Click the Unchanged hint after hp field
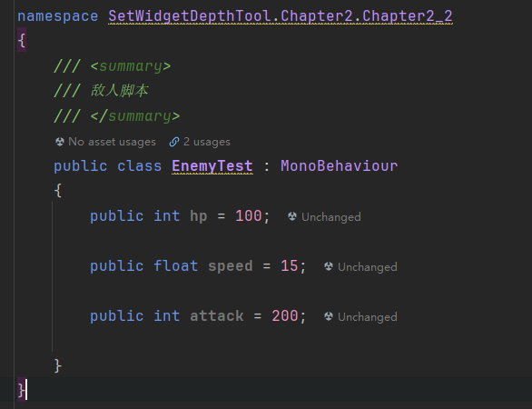Screen dimensions: 532x409 point(331,216)
